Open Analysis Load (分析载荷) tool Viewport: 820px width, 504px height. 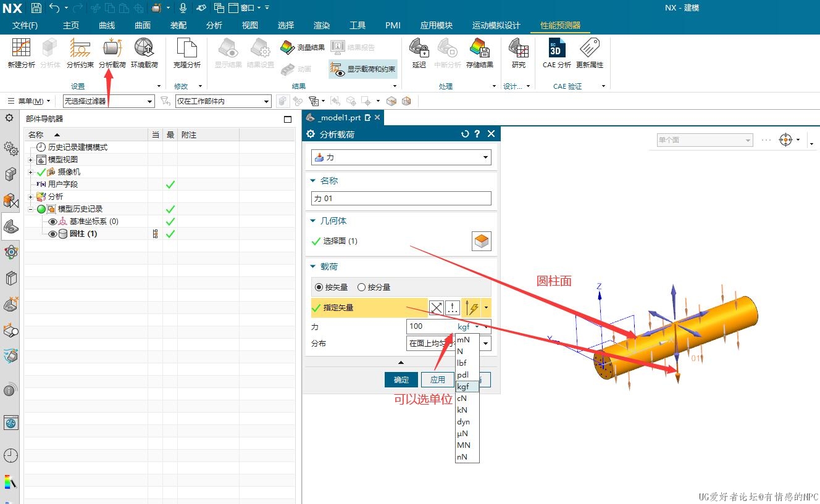click(112, 52)
